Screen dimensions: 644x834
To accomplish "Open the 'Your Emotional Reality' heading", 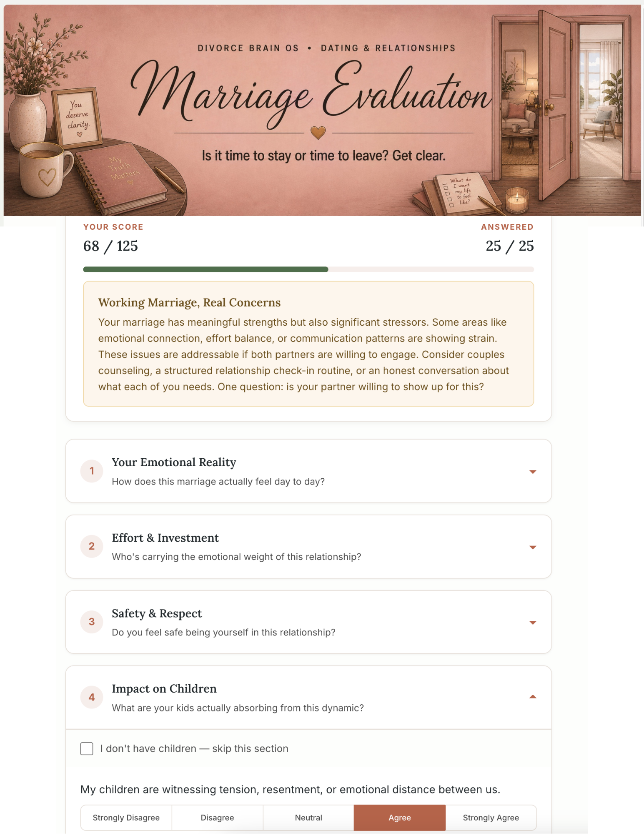I will pos(174,462).
